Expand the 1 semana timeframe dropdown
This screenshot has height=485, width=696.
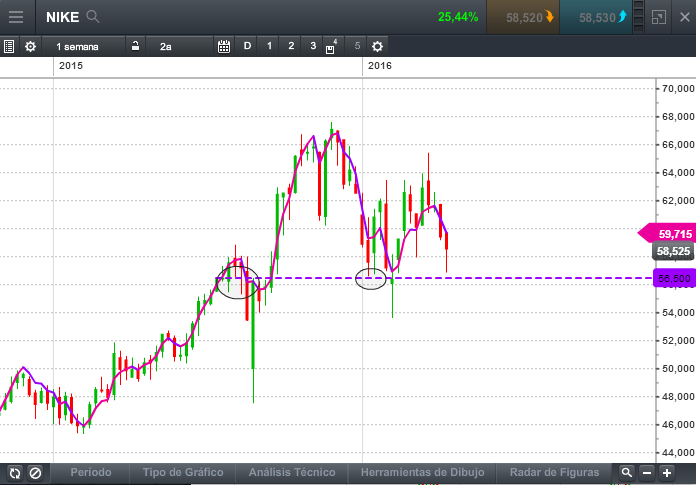83,46
